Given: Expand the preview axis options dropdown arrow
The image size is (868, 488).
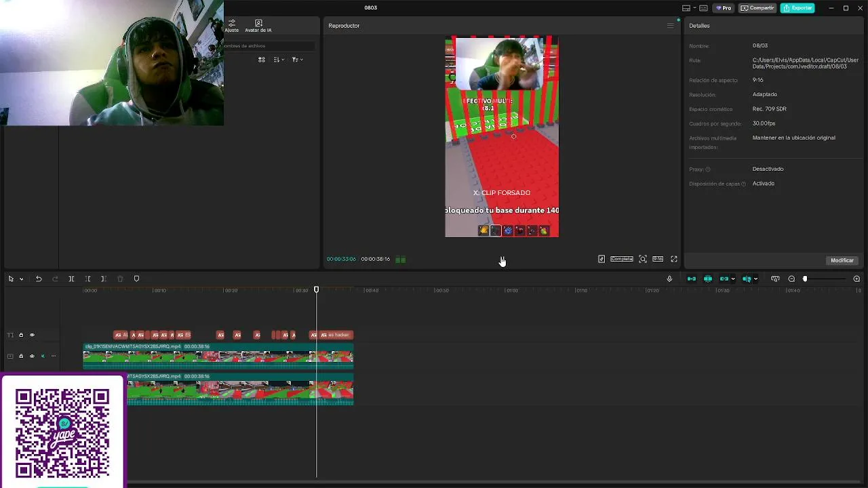Looking at the screenshot, I should (755, 279).
